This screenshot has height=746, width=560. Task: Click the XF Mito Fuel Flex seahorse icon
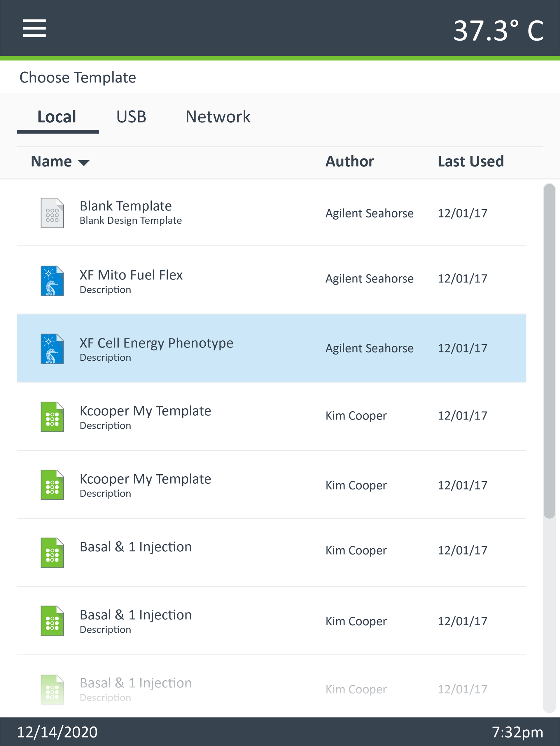(x=52, y=281)
